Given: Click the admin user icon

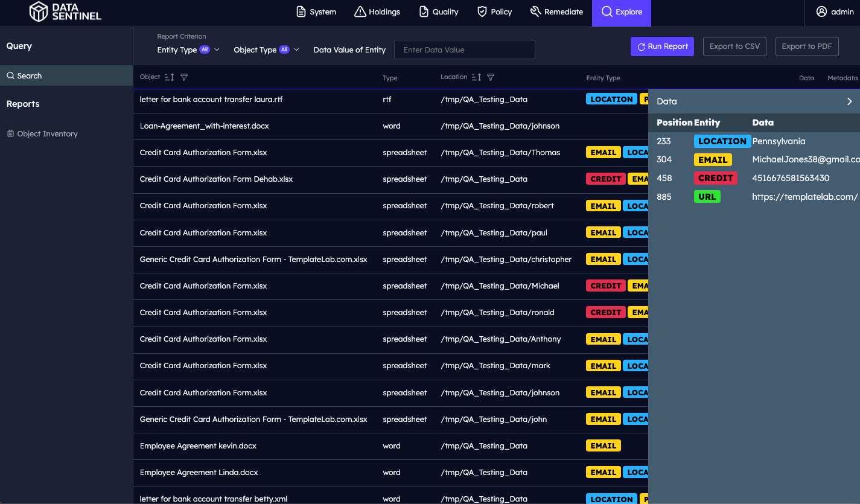Looking at the screenshot, I should pyautogui.click(x=821, y=12).
